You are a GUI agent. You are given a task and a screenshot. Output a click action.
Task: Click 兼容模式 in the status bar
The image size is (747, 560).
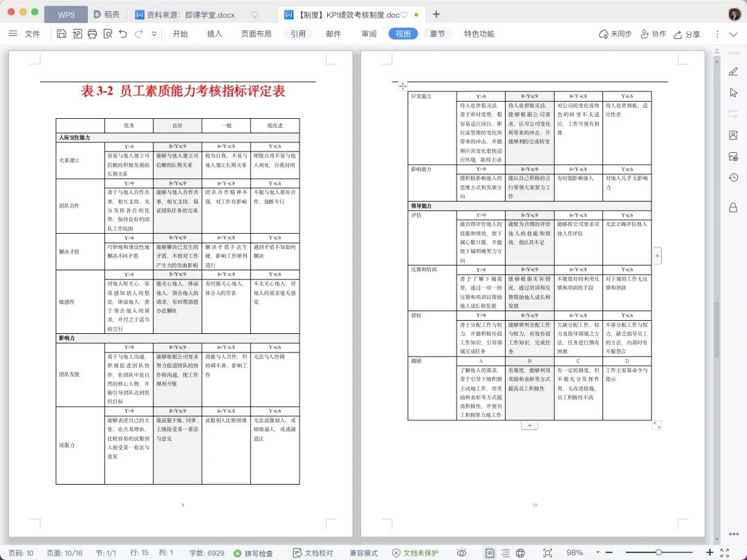tap(364, 553)
